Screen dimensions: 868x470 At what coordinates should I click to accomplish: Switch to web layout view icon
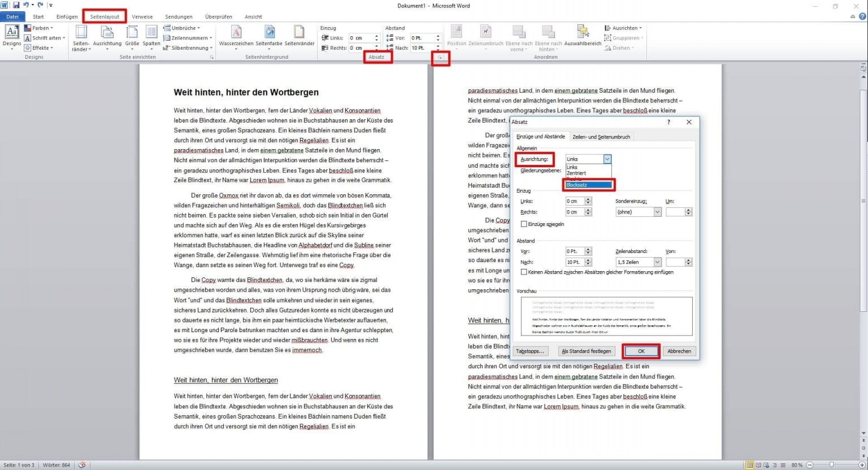[x=766, y=465]
